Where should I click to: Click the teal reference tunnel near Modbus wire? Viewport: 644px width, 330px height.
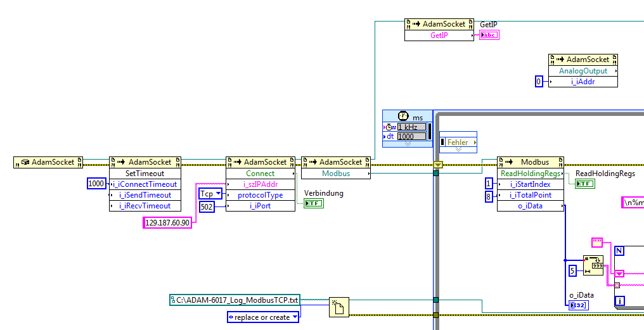tap(435, 173)
